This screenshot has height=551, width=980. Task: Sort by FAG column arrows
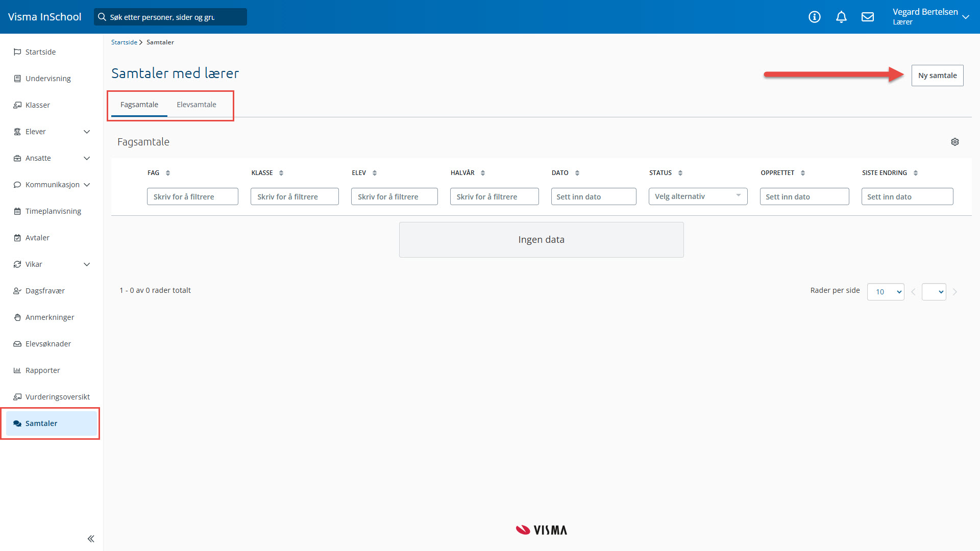(x=168, y=173)
